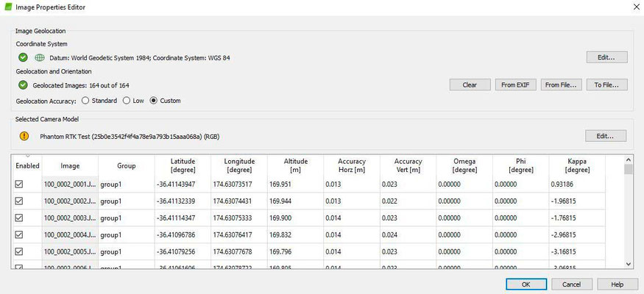
Task: Click kappa cell -1.76815
Action: coord(577,218)
